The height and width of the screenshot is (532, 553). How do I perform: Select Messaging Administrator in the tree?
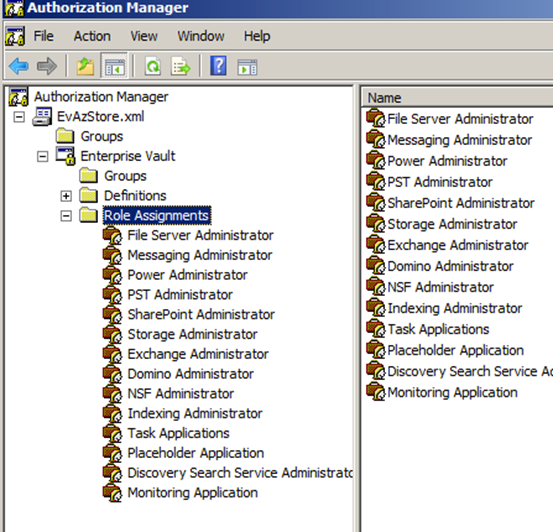[x=200, y=255]
